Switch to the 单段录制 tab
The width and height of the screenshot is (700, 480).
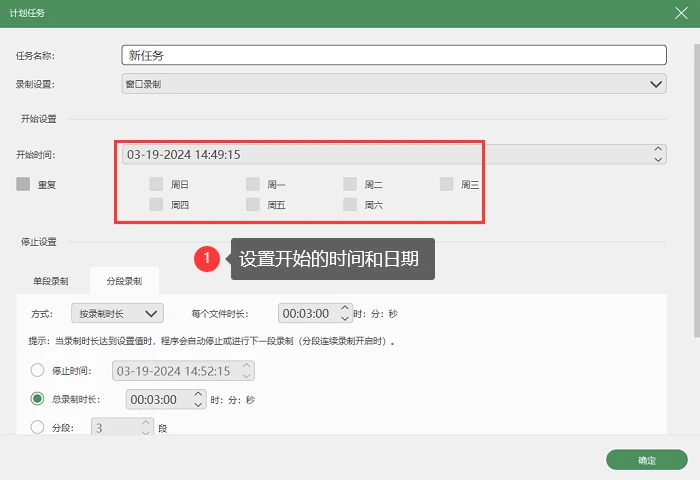point(50,281)
